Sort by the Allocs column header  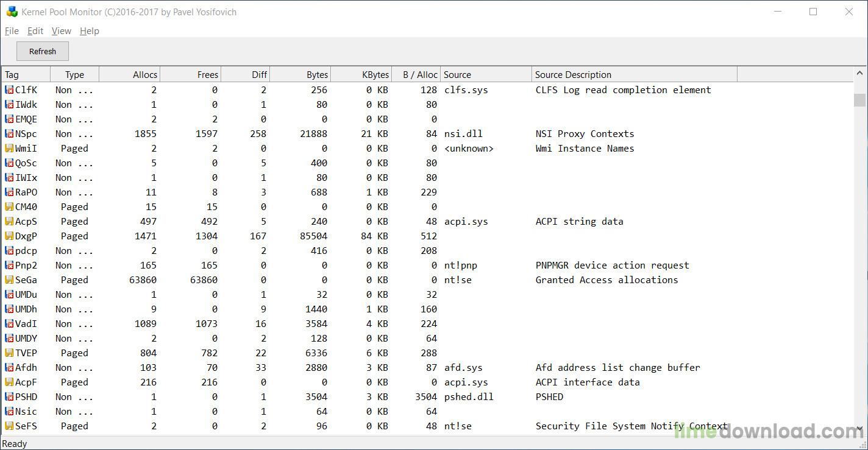(129, 74)
